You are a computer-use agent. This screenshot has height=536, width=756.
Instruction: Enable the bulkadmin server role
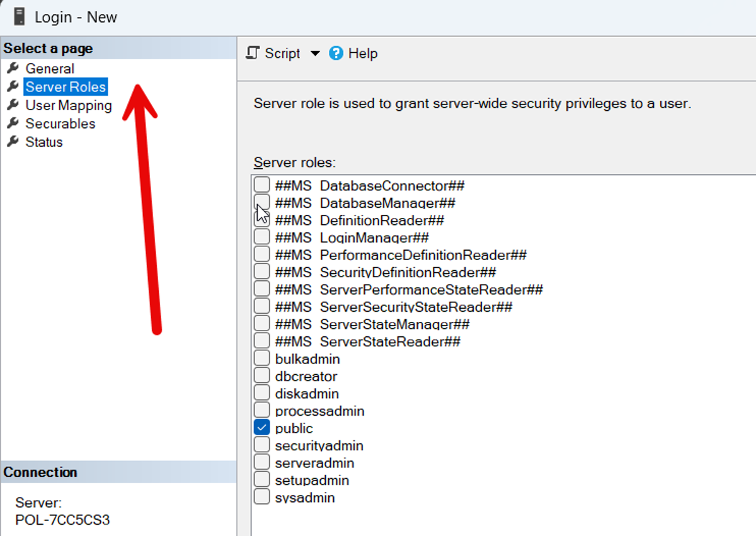(x=261, y=358)
